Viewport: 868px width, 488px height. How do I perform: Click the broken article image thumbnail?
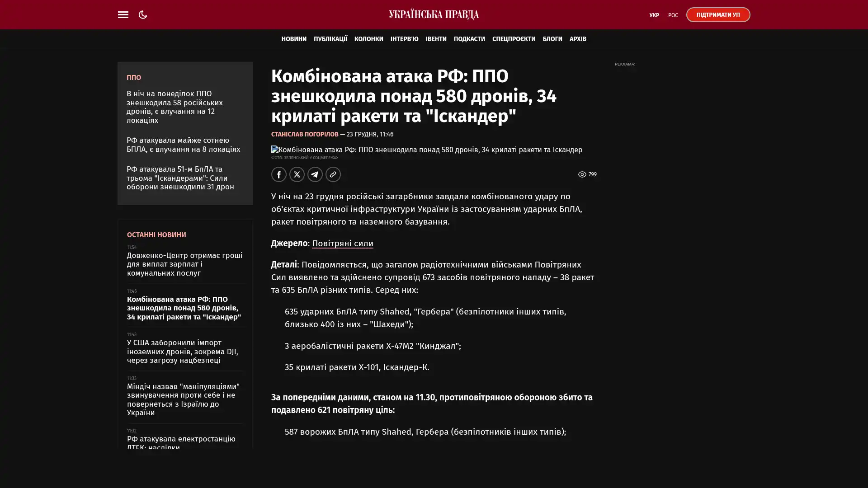[274, 149]
